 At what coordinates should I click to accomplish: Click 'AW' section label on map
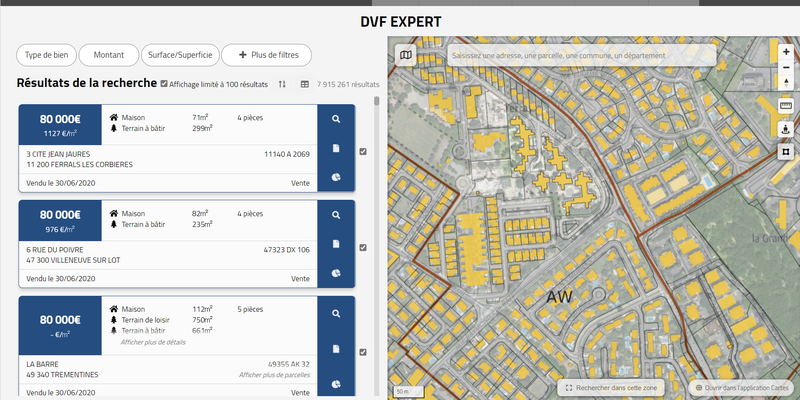coord(559,297)
